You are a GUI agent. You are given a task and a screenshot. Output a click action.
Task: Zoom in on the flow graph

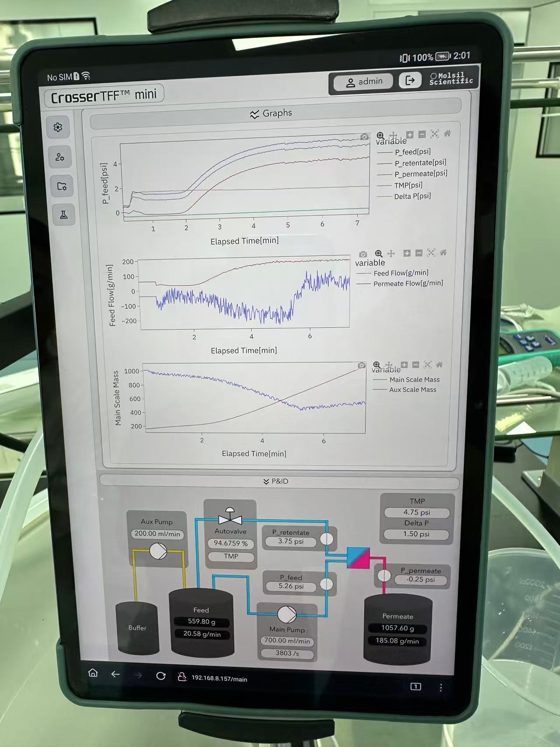[x=407, y=253]
